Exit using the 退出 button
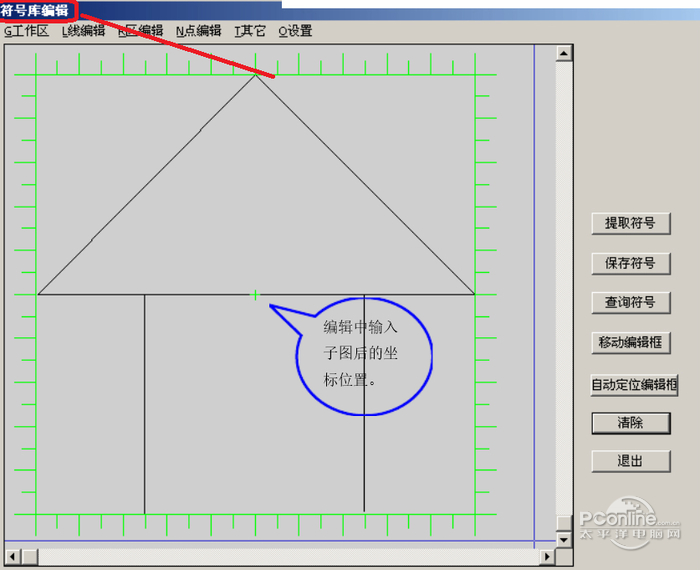The image size is (700, 570). [630, 461]
